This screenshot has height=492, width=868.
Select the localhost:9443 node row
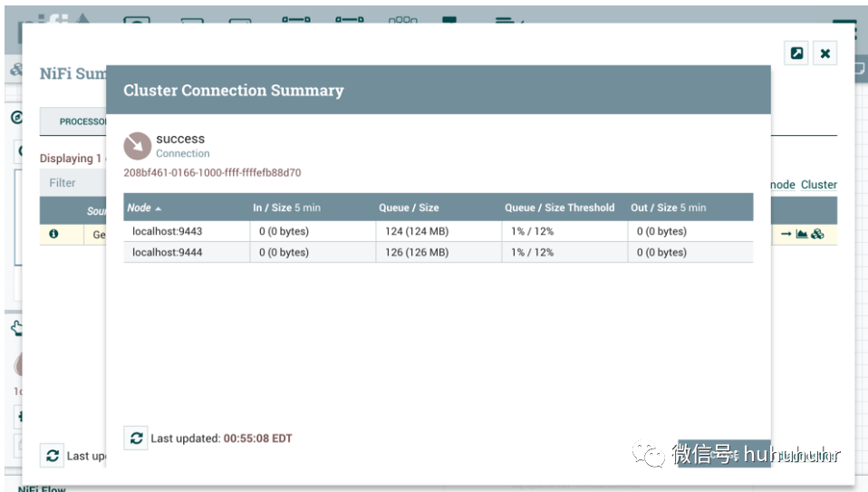tap(439, 231)
